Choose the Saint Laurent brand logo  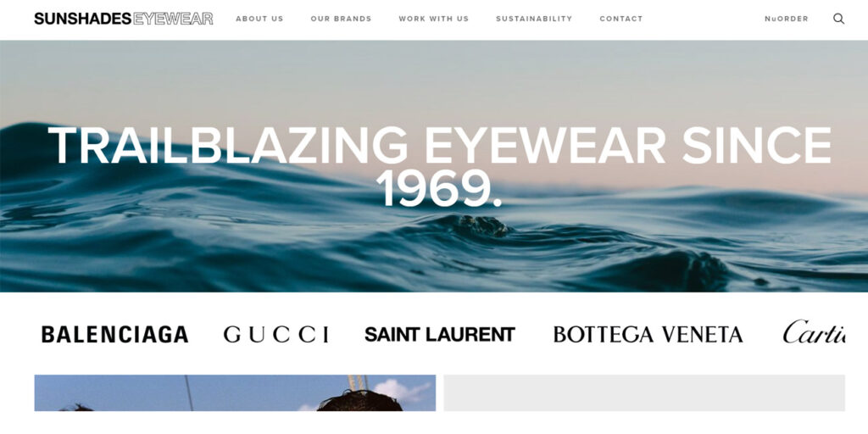pos(440,334)
